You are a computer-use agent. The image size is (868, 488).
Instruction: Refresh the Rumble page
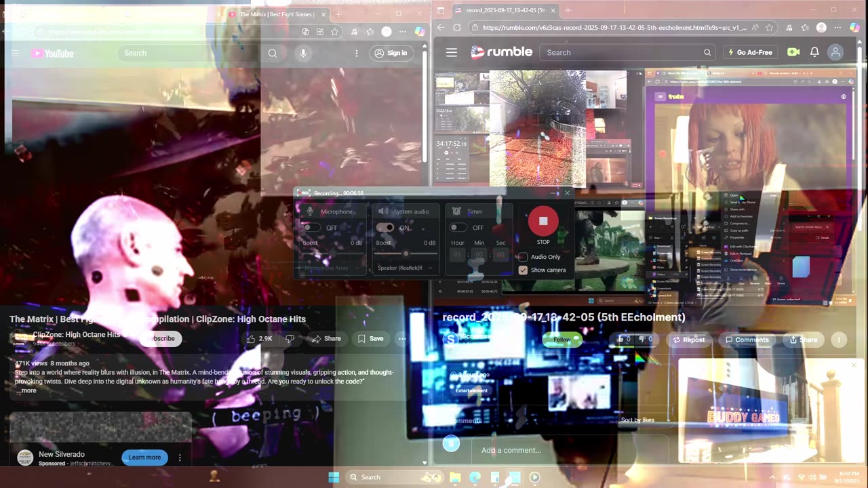457,28
